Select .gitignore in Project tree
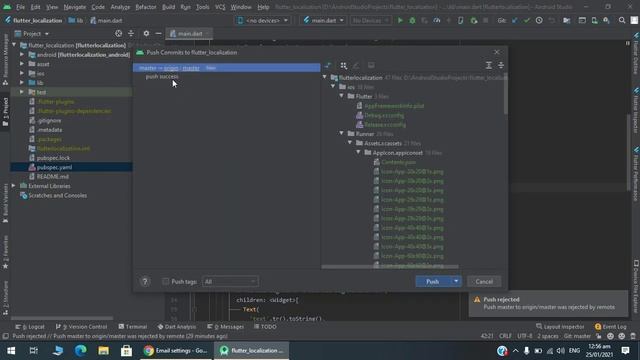Viewport: 640px width, 360px height. click(x=49, y=120)
